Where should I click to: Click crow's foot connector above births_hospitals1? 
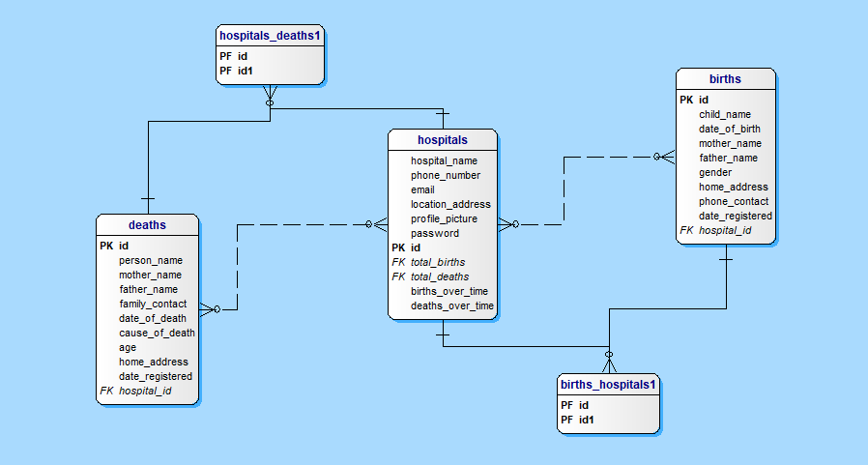click(609, 361)
